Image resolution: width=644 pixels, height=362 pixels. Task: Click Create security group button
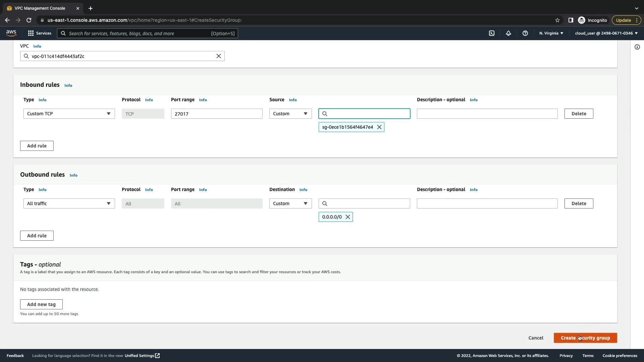[585, 338]
